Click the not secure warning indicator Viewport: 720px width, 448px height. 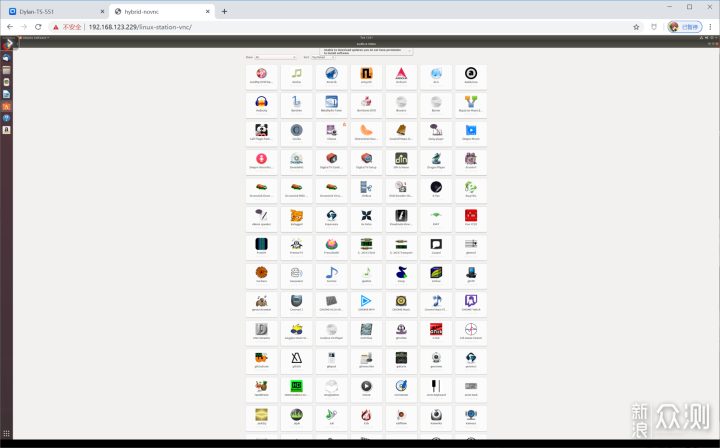click(x=67, y=27)
